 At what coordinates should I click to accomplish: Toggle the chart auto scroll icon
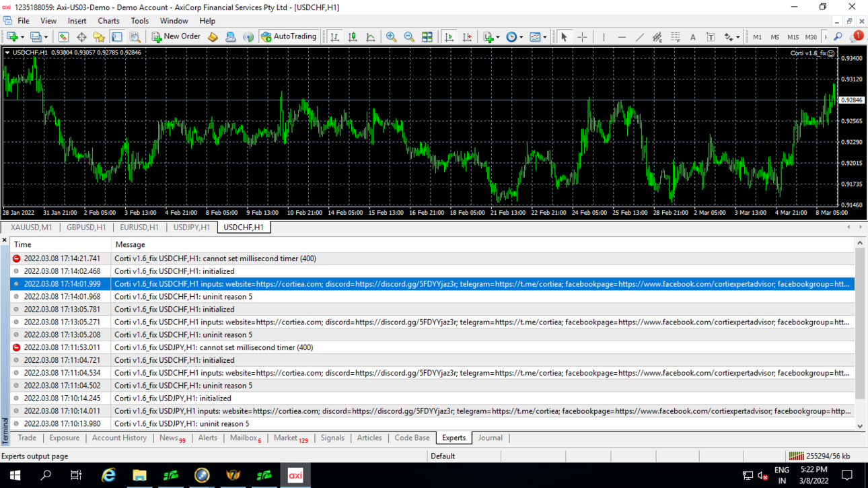coord(449,37)
